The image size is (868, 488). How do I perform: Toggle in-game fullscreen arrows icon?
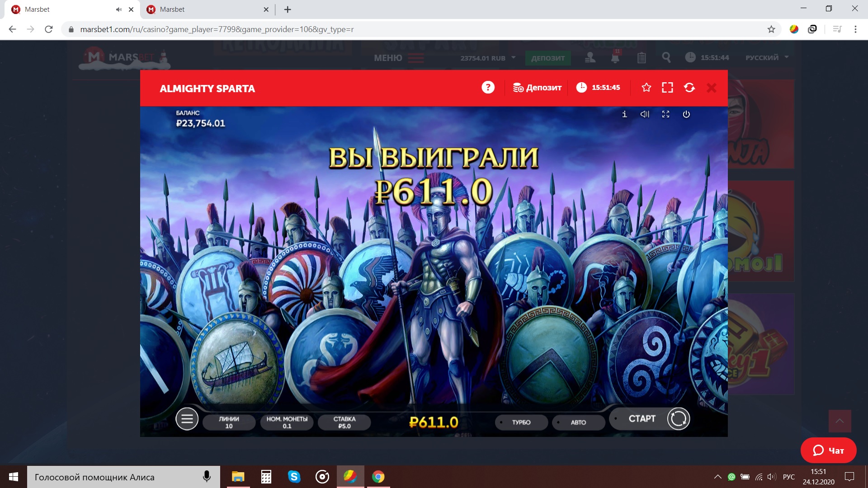pyautogui.click(x=665, y=114)
